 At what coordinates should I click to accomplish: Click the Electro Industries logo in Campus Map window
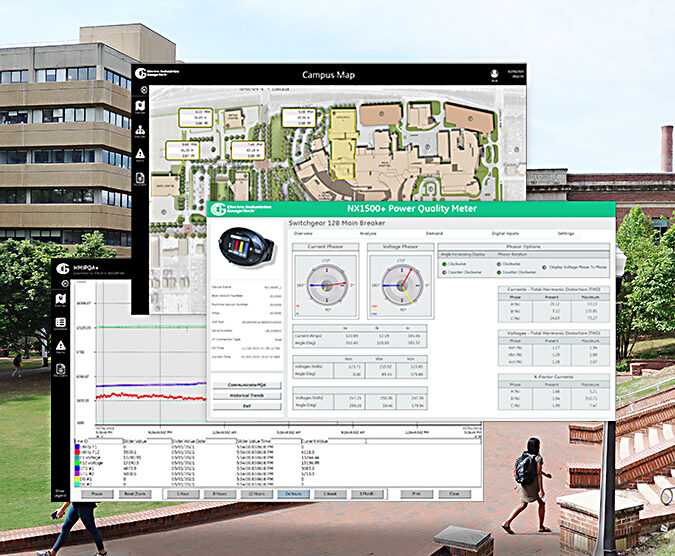(157, 73)
